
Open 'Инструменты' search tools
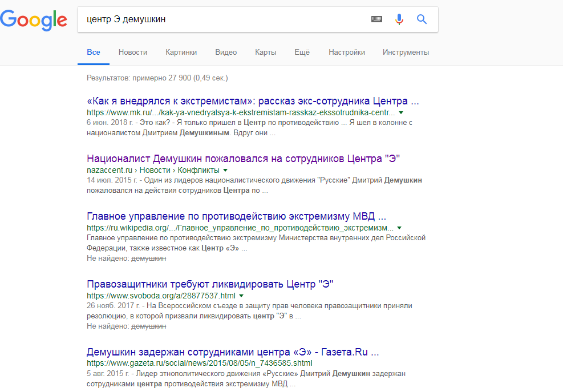pyautogui.click(x=406, y=52)
